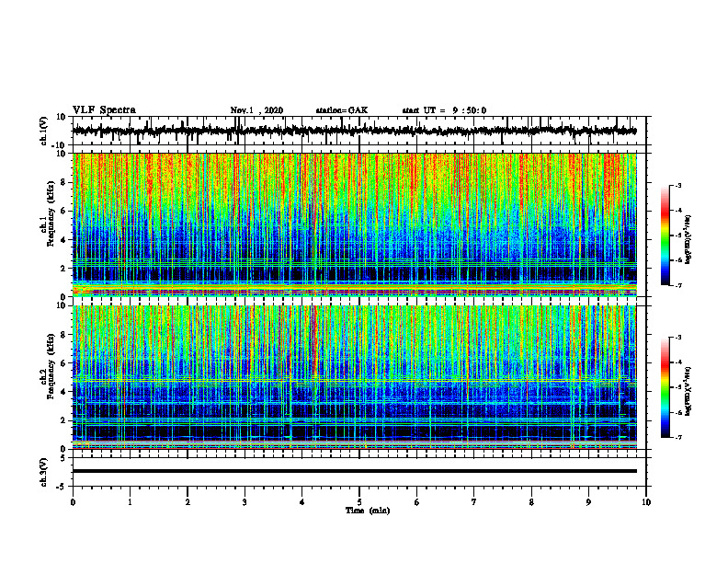Click the ch.2 spectrogram panel
The height and width of the screenshot is (563, 728).
pos(354,377)
